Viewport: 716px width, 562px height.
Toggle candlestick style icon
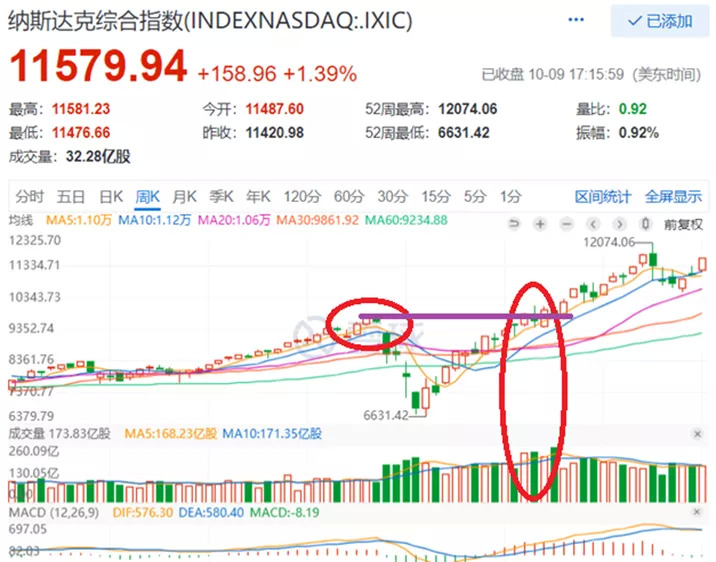(x=645, y=224)
